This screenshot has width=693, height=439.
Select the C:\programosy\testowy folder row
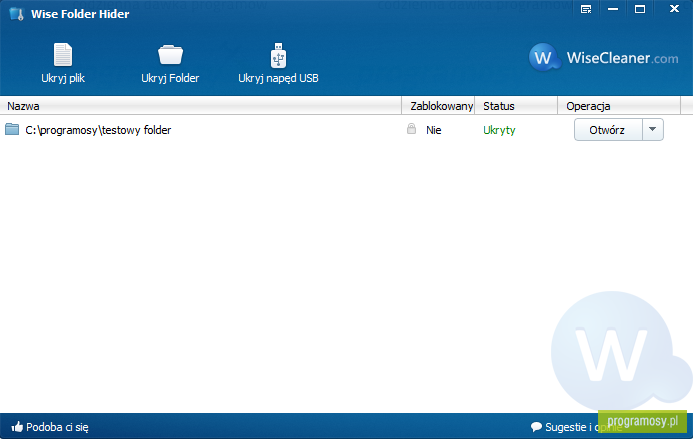[x=340, y=130]
